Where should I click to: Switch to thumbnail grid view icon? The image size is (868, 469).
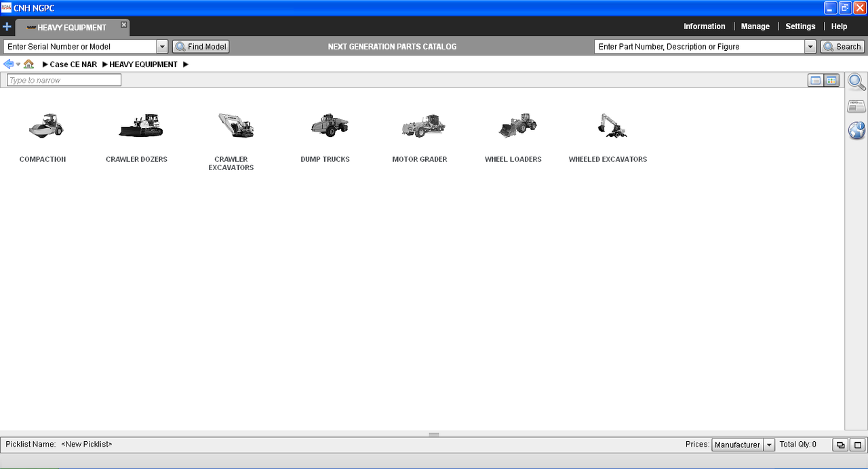click(x=832, y=80)
